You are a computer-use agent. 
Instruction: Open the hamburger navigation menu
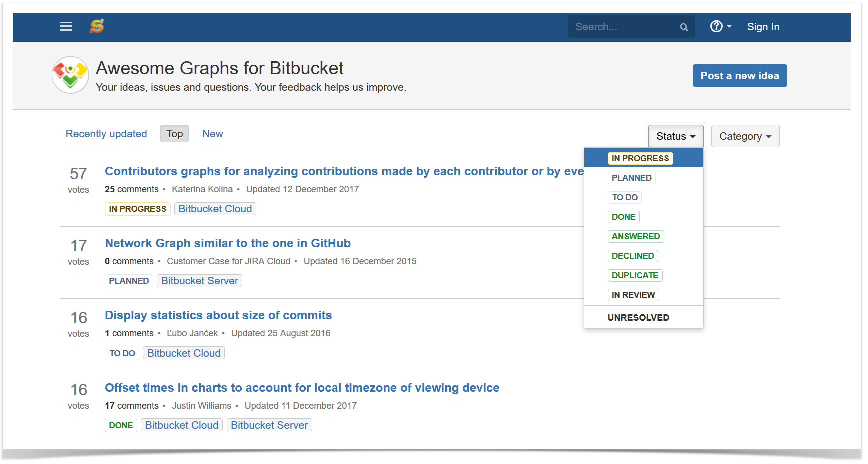(x=66, y=27)
